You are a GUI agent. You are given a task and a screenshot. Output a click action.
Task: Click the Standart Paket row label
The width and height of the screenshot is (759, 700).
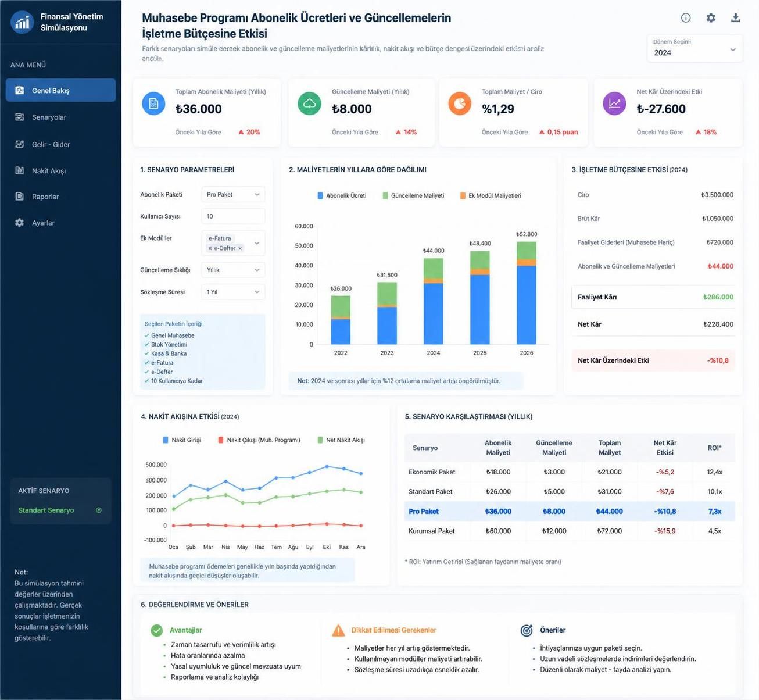tap(431, 492)
